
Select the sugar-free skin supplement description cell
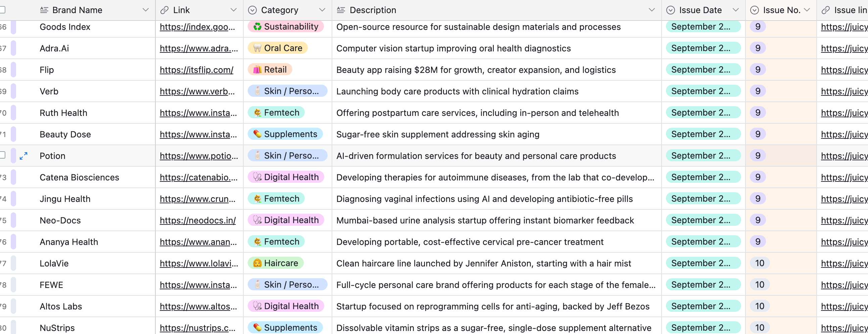[497, 135]
